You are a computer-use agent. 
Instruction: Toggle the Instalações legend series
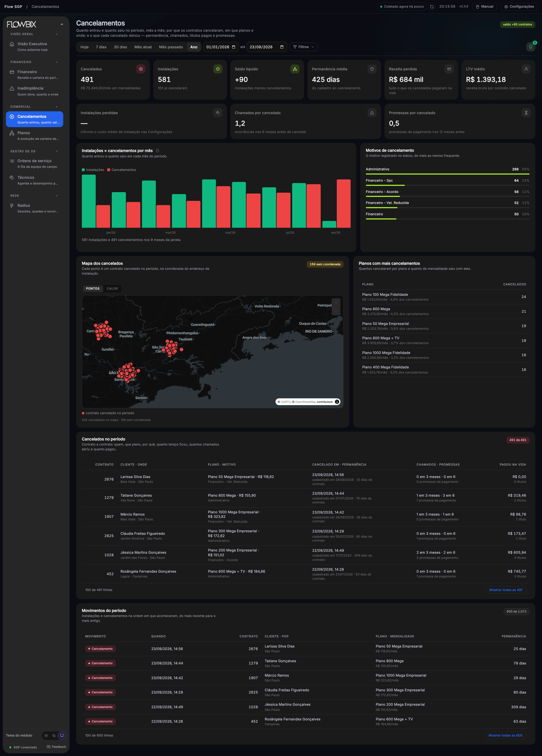tap(93, 170)
